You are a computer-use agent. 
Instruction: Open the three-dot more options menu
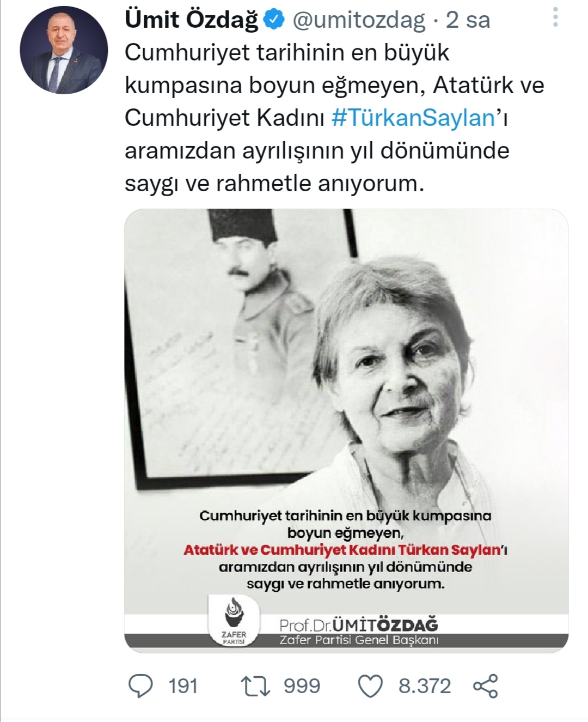tap(555, 17)
